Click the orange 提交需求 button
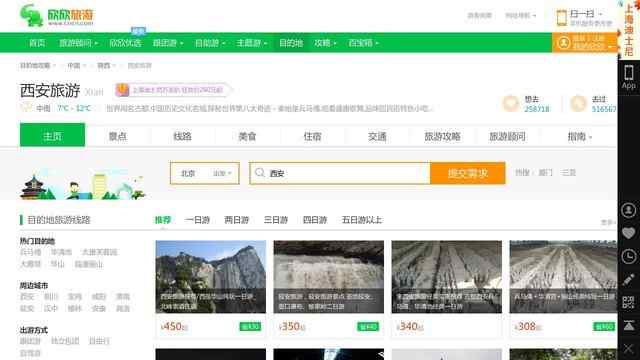The height and width of the screenshot is (360, 640). click(x=467, y=173)
